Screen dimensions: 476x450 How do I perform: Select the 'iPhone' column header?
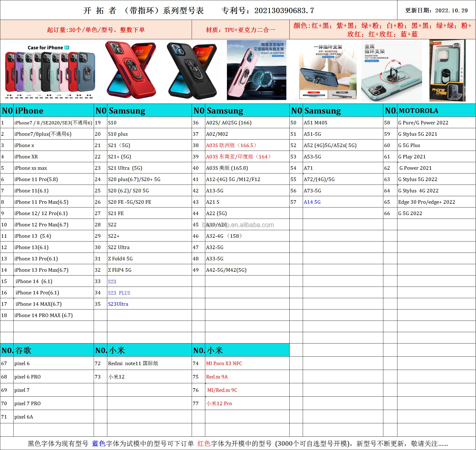[54, 111]
